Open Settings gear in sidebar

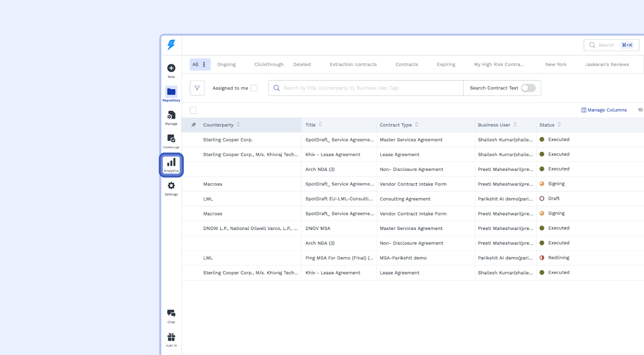171,186
